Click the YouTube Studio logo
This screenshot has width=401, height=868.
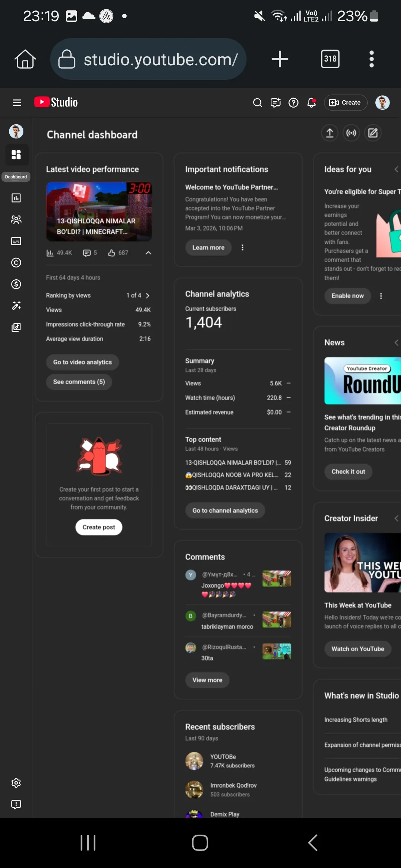[x=56, y=102]
